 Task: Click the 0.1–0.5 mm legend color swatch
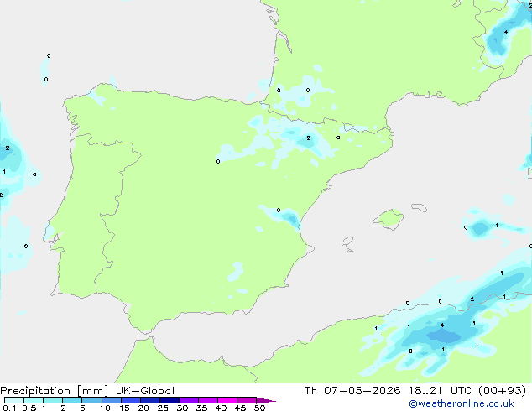[14, 400]
